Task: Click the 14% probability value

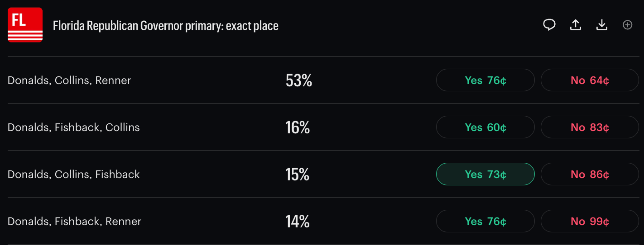Action: pos(298,221)
